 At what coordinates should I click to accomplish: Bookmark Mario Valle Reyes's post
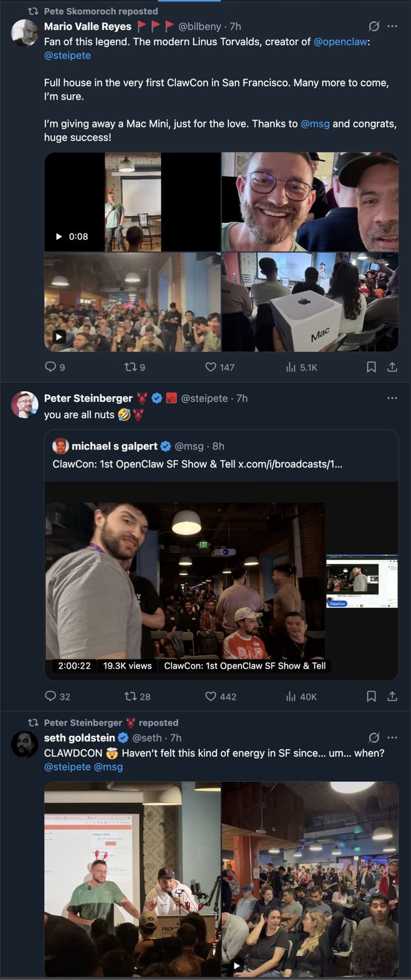click(x=371, y=367)
